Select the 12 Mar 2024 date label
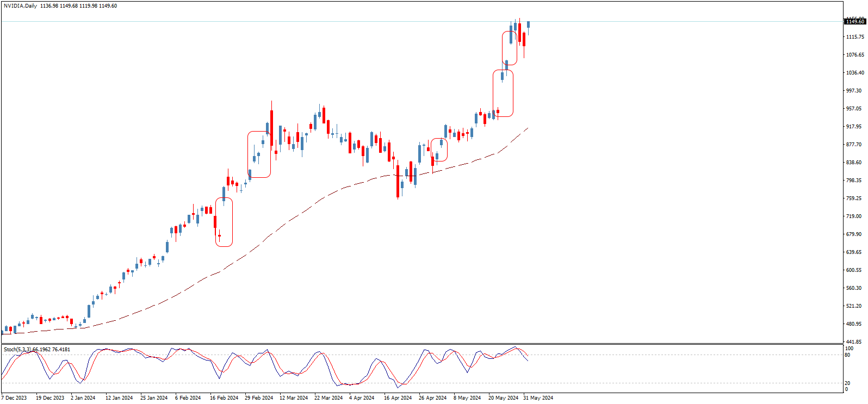868x404 pixels. 294,398
